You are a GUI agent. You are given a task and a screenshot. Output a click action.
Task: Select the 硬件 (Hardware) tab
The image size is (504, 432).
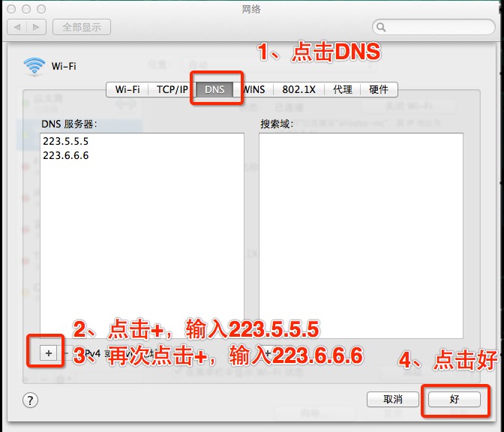click(x=379, y=89)
